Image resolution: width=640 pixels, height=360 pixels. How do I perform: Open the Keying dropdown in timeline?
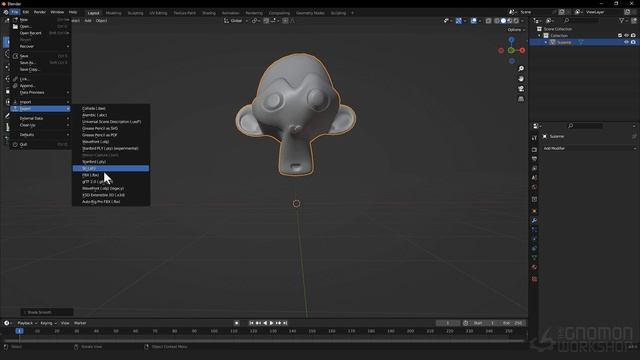(x=48, y=323)
